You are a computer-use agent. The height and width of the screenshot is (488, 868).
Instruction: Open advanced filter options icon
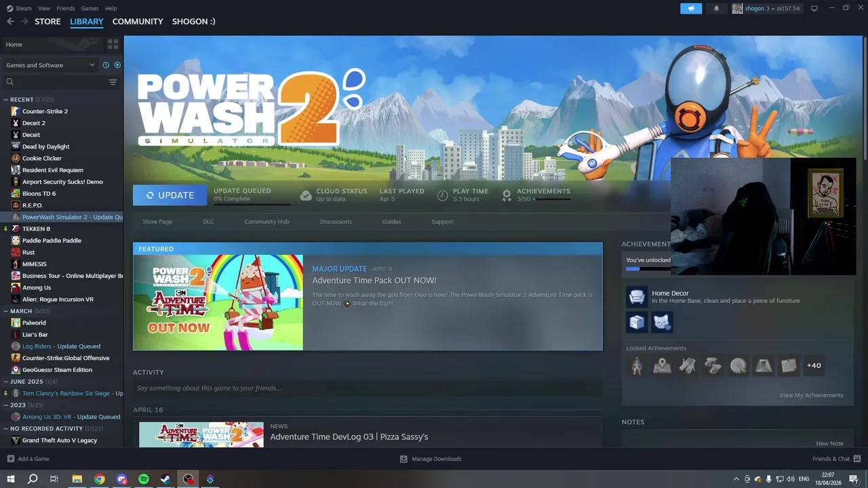click(113, 82)
